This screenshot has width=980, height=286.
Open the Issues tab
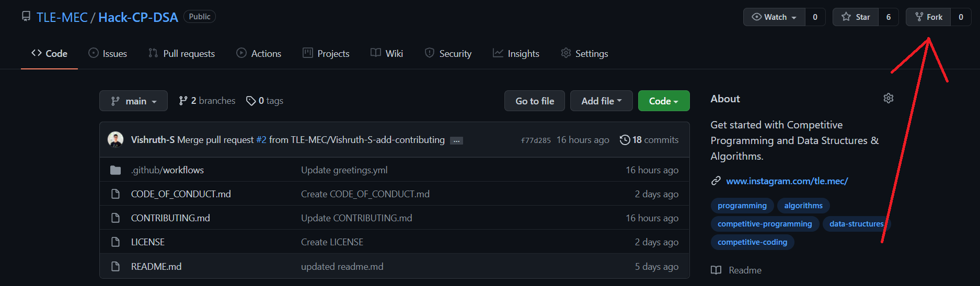point(108,53)
